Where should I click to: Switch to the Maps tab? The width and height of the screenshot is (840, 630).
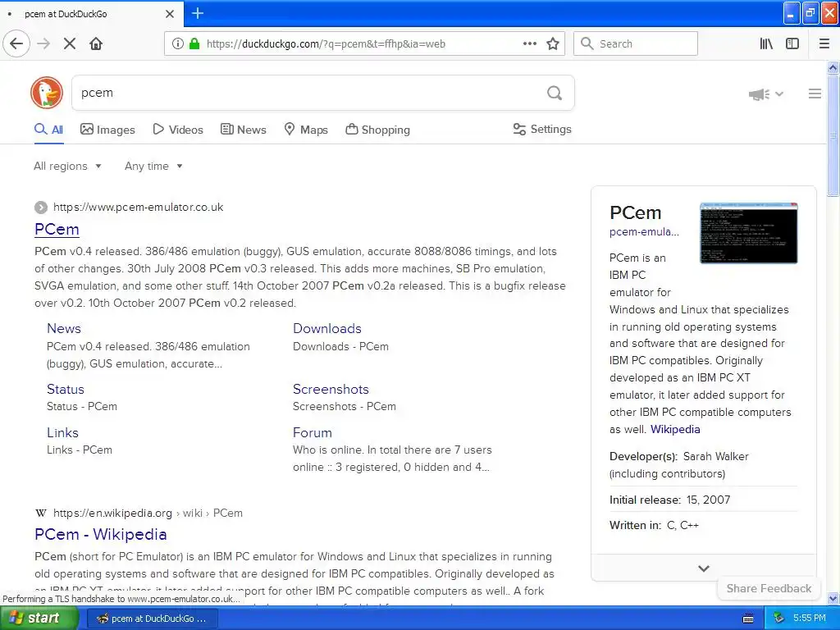click(306, 130)
